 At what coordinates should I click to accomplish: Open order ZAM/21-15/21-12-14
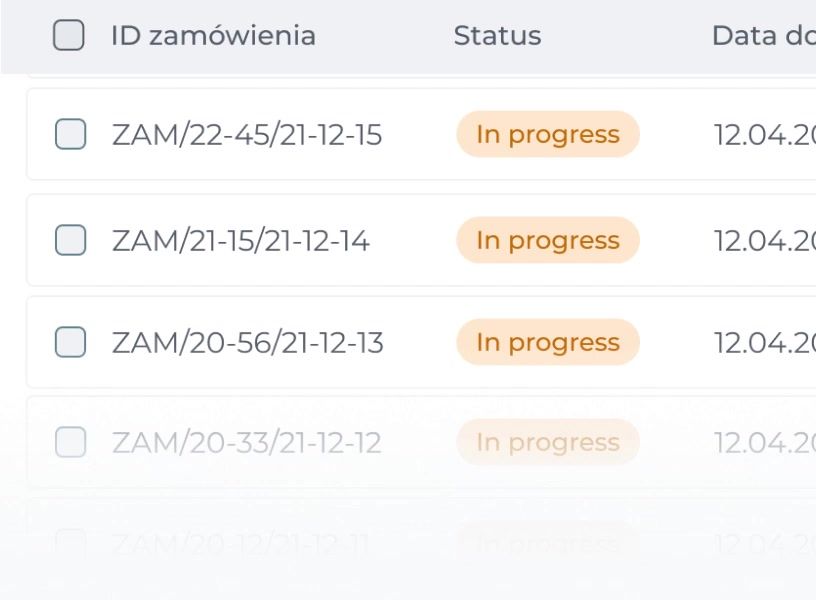click(x=240, y=240)
